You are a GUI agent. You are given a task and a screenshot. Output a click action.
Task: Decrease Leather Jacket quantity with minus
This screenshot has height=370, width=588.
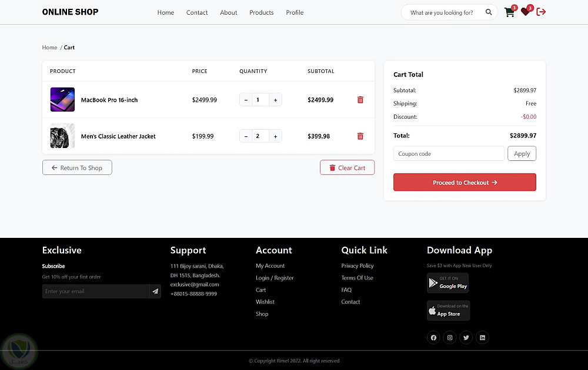coord(246,136)
